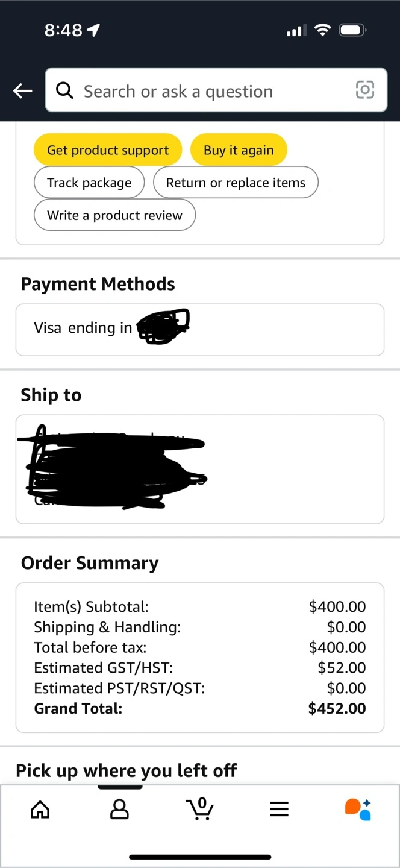Tap the Get product support button
Viewport: 400px width, 868px height.
click(108, 150)
